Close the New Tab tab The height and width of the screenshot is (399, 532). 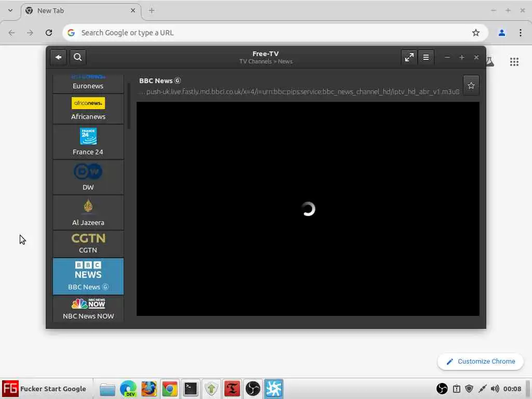[133, 10]
